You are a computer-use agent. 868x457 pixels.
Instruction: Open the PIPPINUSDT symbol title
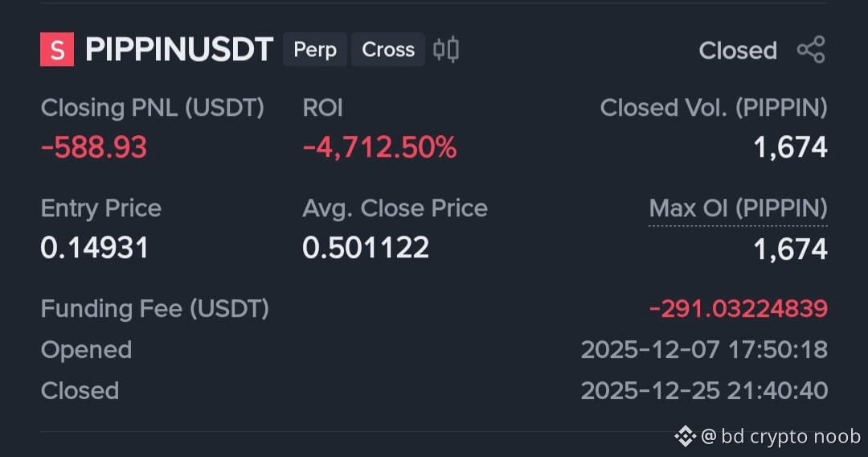coord(179,49)
